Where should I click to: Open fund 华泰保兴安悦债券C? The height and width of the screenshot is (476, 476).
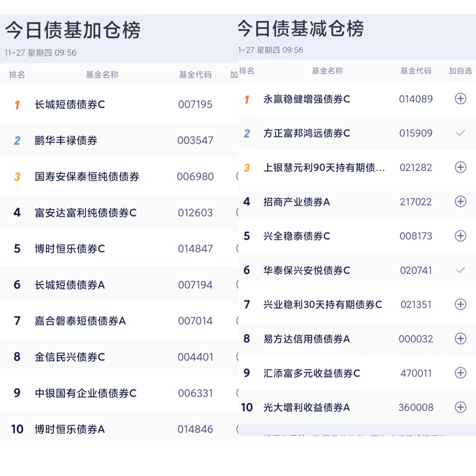(307, 270)
